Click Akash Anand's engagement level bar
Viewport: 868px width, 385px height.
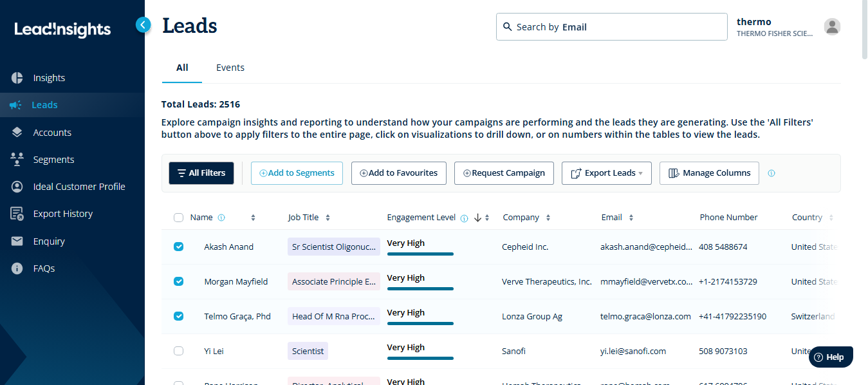click(420, 254)
